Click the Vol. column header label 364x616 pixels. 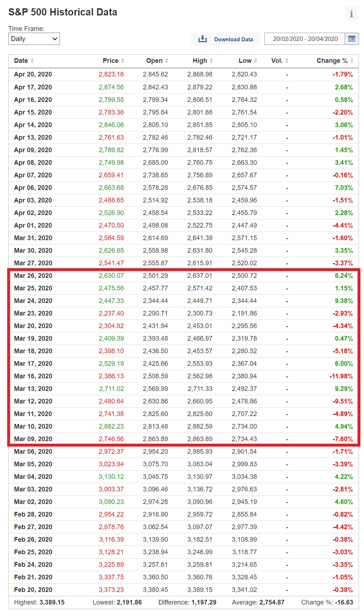(277, 61)
